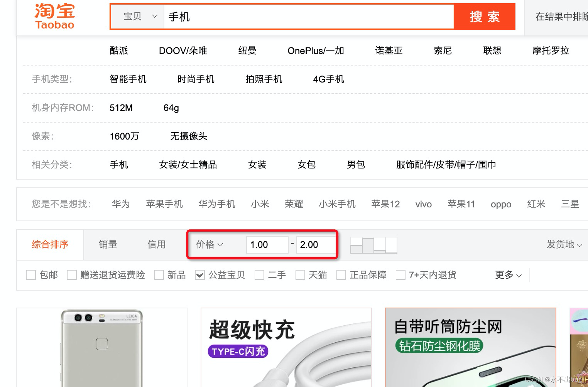
Task: Select phone type 拍照手机
Action: pos(264,79)
